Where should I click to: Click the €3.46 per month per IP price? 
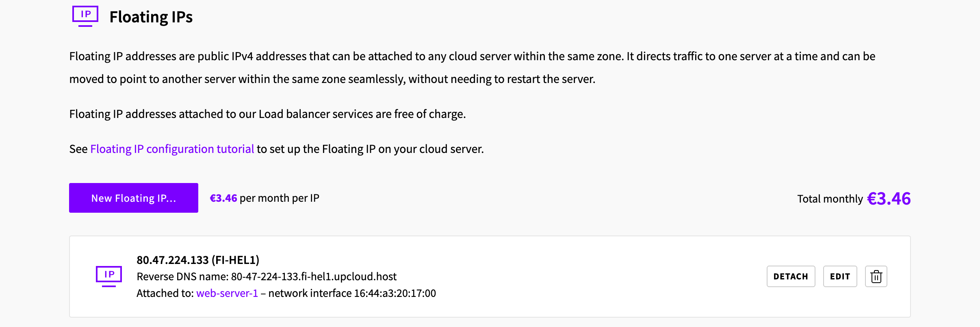click(x=265, y=198)
